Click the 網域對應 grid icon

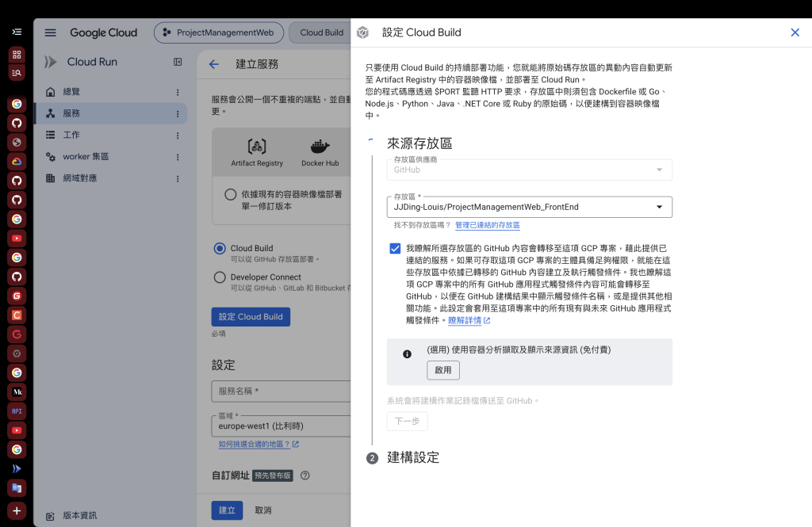[x=50, y=178]
